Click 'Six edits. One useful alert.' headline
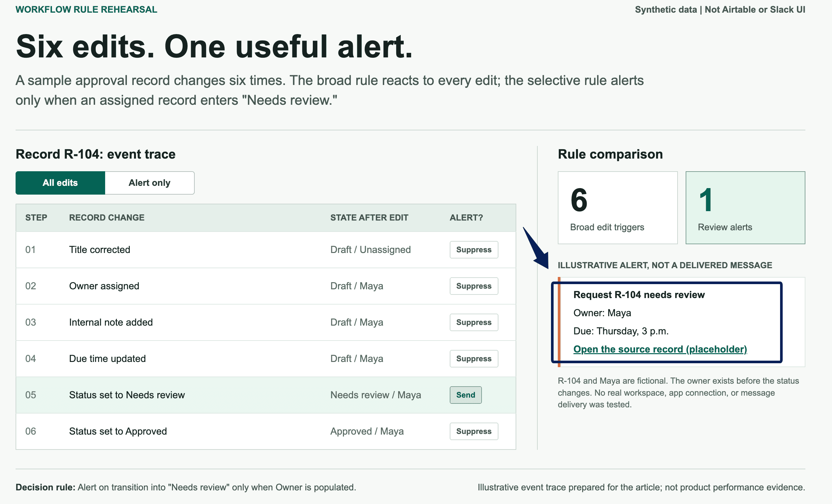 point(214,47)
